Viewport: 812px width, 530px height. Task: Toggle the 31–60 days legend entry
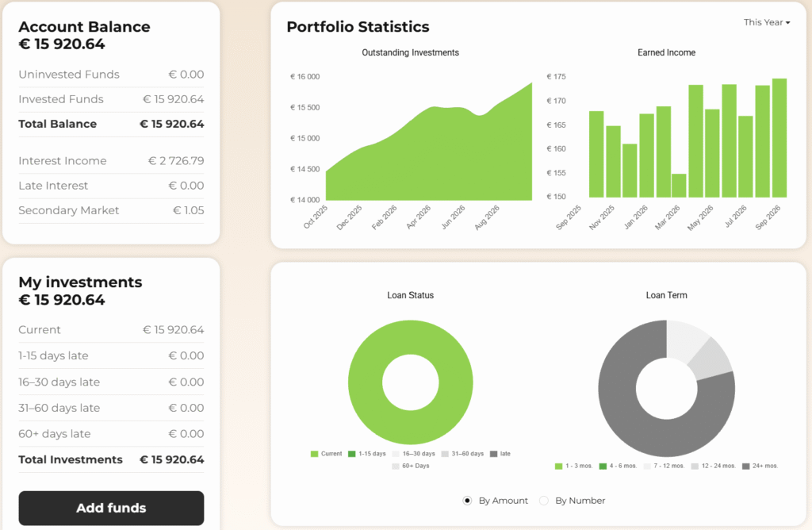(462, 454)
